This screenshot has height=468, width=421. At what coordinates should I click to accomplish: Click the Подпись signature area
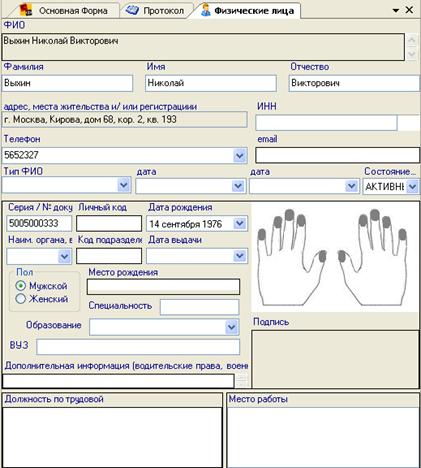(335, 359)
